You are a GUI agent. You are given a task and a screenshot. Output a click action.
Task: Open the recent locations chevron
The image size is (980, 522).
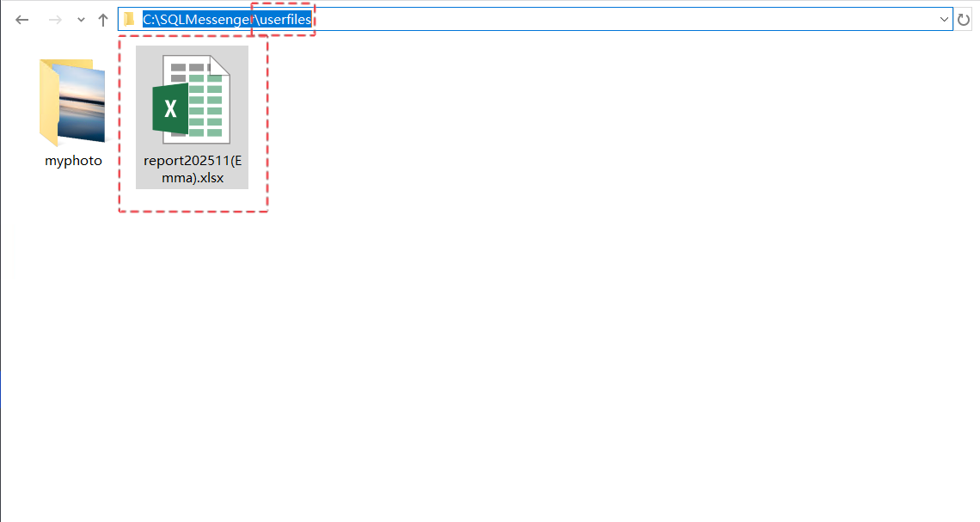coord(81,20)
